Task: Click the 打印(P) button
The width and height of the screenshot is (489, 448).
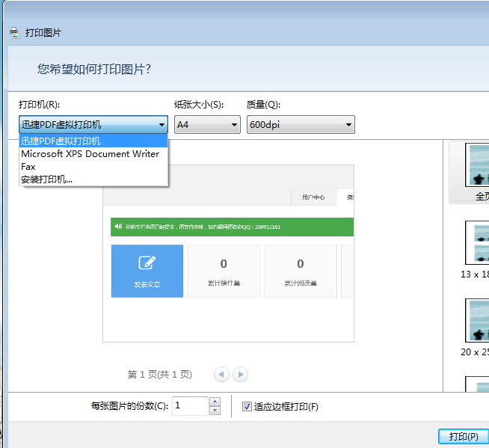Action: (464, 437)
